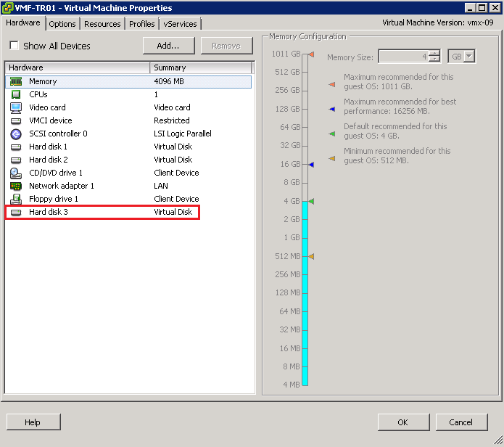
Task: Select the Video card monitor icon
Action: pyautogui.click(x=16, y=108)
